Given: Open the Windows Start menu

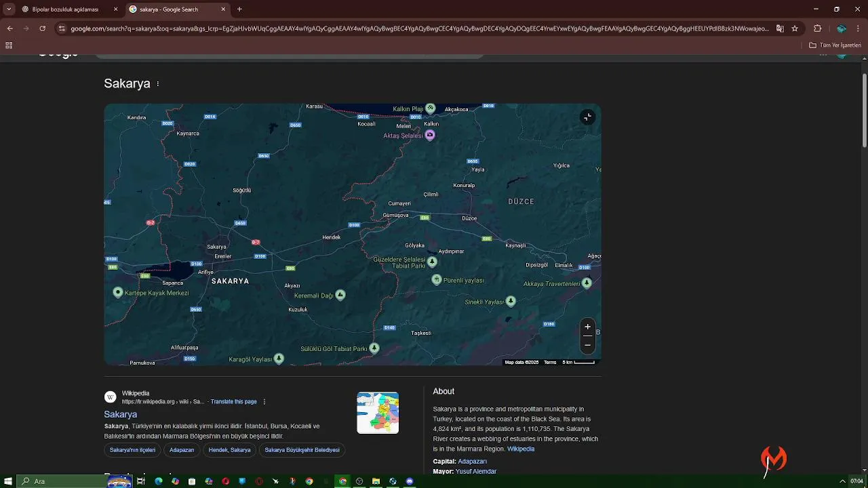Looking at the screenshot, I should [8, 481].
